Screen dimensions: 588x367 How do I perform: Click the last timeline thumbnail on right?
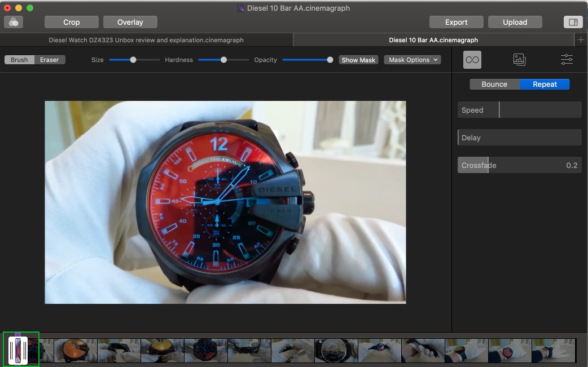(x=554, y=351)
